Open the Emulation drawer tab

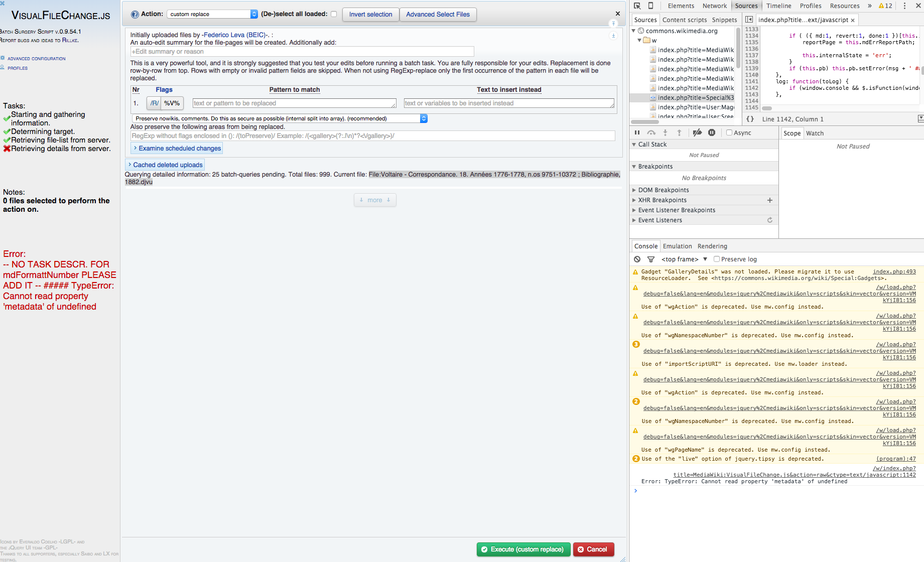coord(677,246)
